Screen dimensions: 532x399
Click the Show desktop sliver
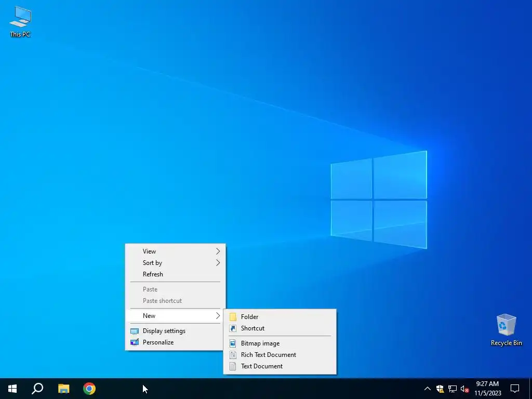coord(530,389)
